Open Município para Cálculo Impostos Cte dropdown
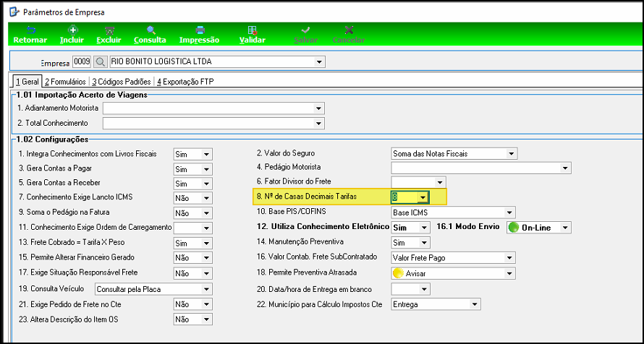Viewport: 644px width, 344px height. coord(475,304)
